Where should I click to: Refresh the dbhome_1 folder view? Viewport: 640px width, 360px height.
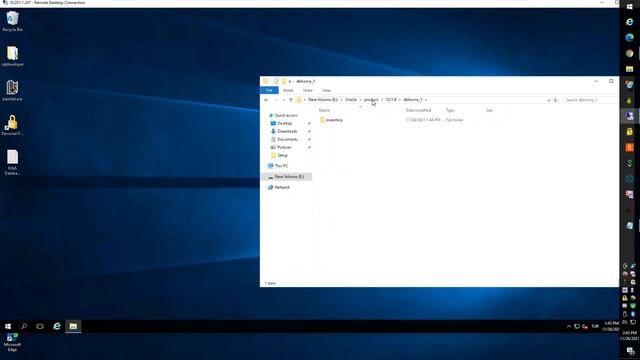[x=556, y=100]
